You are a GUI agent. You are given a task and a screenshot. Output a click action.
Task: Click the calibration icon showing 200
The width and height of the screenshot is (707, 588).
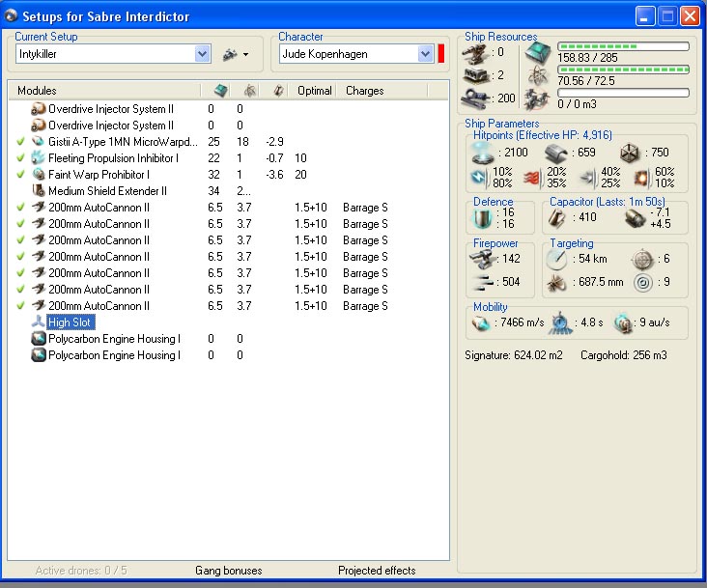point(476,98)
